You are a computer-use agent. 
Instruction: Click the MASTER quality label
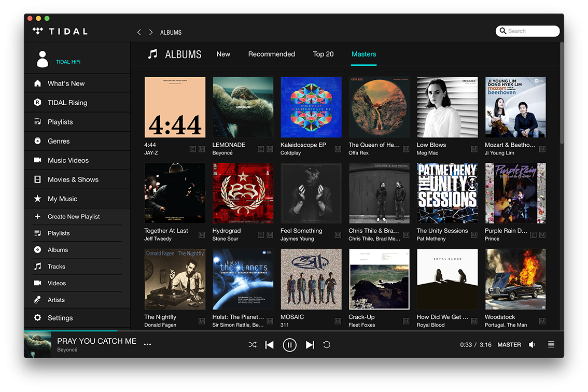click(x=509, y=344)
